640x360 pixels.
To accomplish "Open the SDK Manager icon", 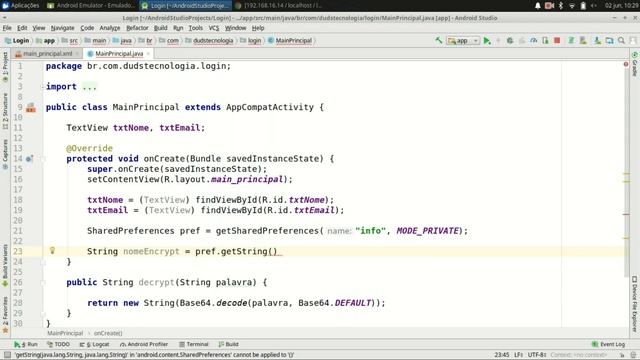I will pyautogui.click(x=597, y=40).
